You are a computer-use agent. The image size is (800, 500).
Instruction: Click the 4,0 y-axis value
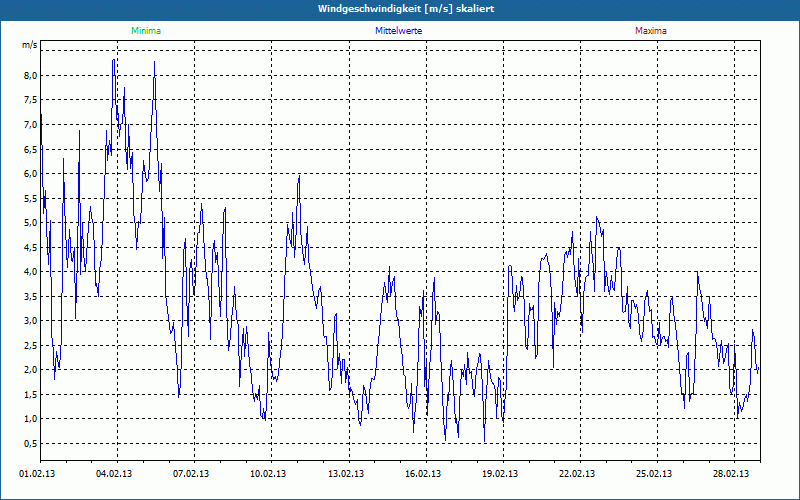(x=31, y=271)
